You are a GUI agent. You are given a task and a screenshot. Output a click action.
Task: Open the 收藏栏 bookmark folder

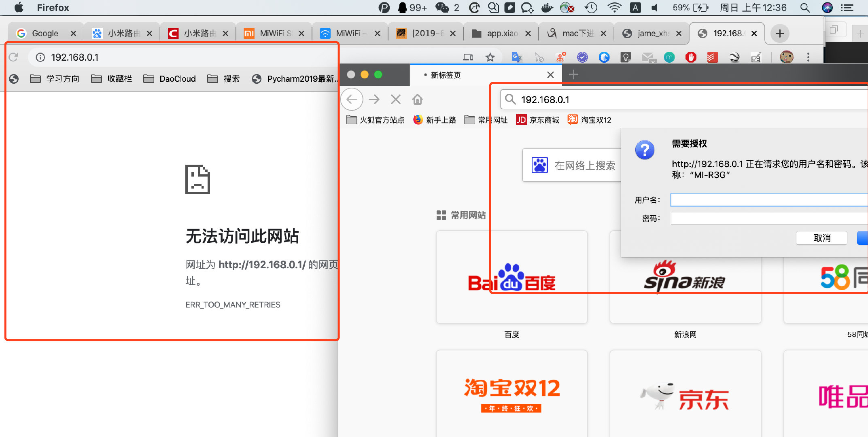pos(112,78)
